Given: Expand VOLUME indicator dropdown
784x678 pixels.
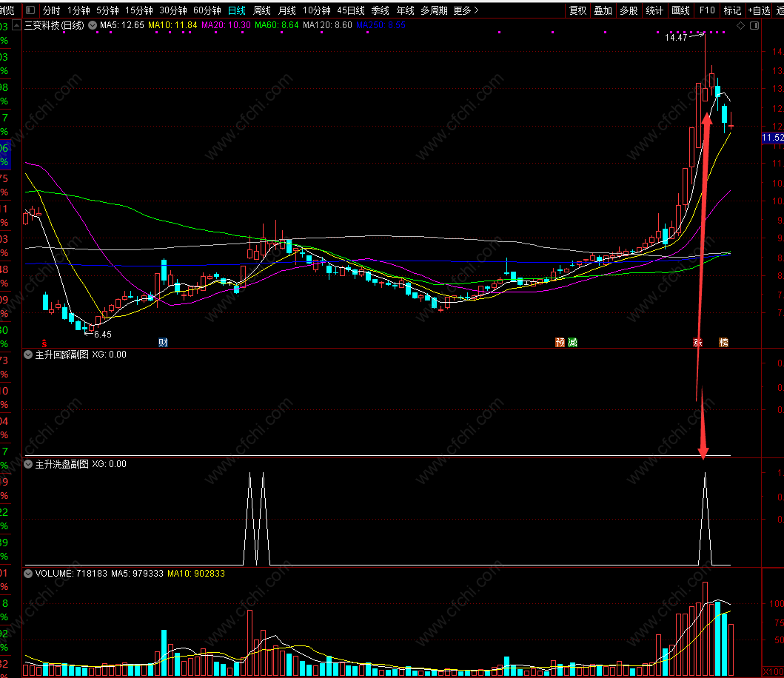Looking at the screenshot, I should click(x=28, y=574).
